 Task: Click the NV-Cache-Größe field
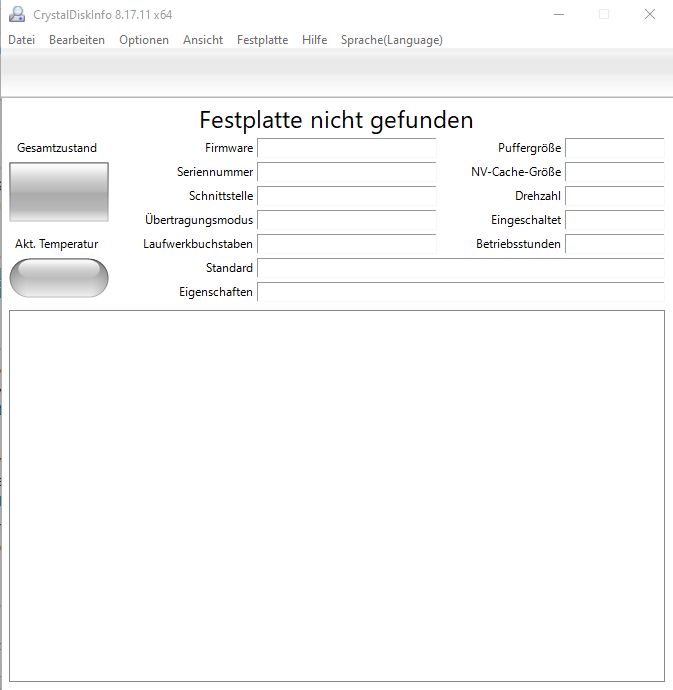[x=615, y=172]
